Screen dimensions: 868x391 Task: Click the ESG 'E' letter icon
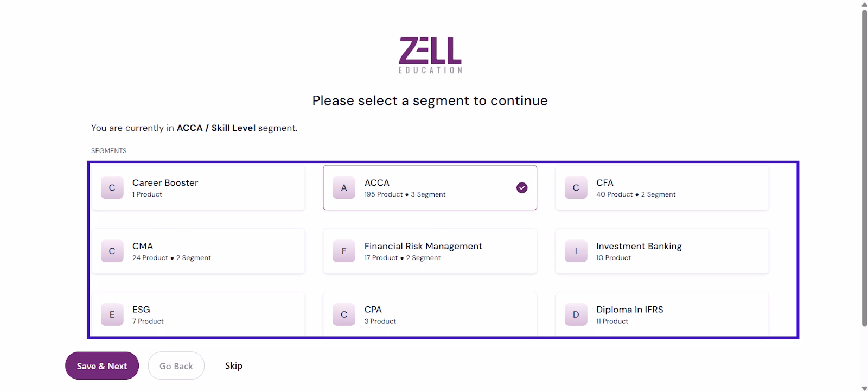[112, 314]
